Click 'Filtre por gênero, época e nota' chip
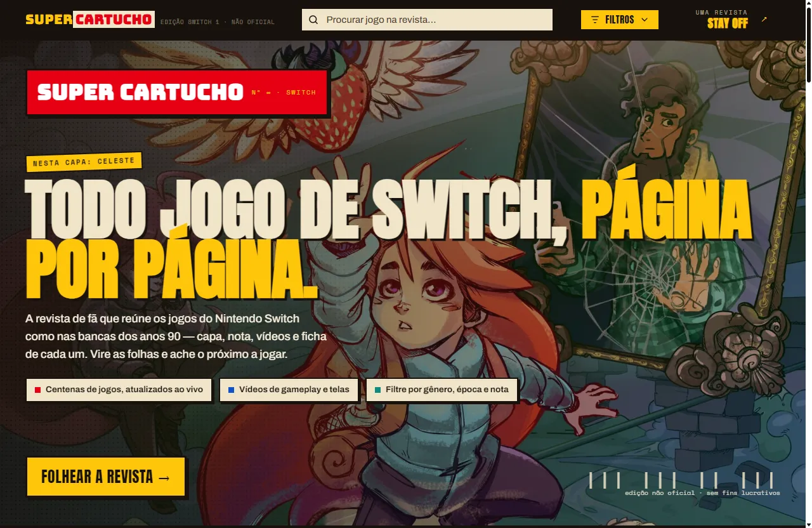The width and height of the screenshot is (812, 528). click(x=442, y=390)
